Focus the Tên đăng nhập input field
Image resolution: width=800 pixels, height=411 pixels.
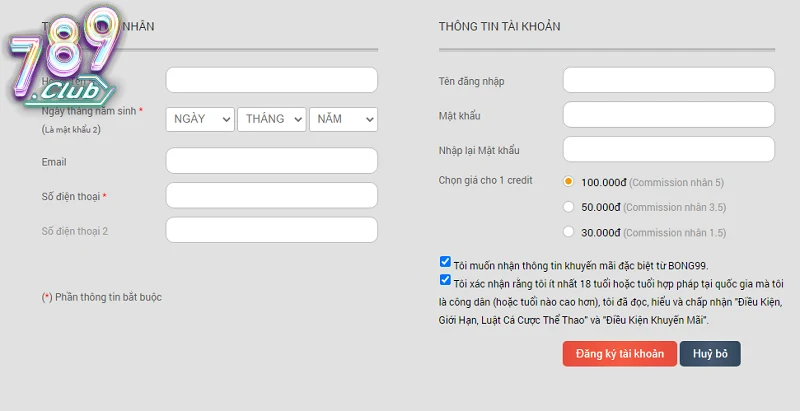[x=668, y=80]
